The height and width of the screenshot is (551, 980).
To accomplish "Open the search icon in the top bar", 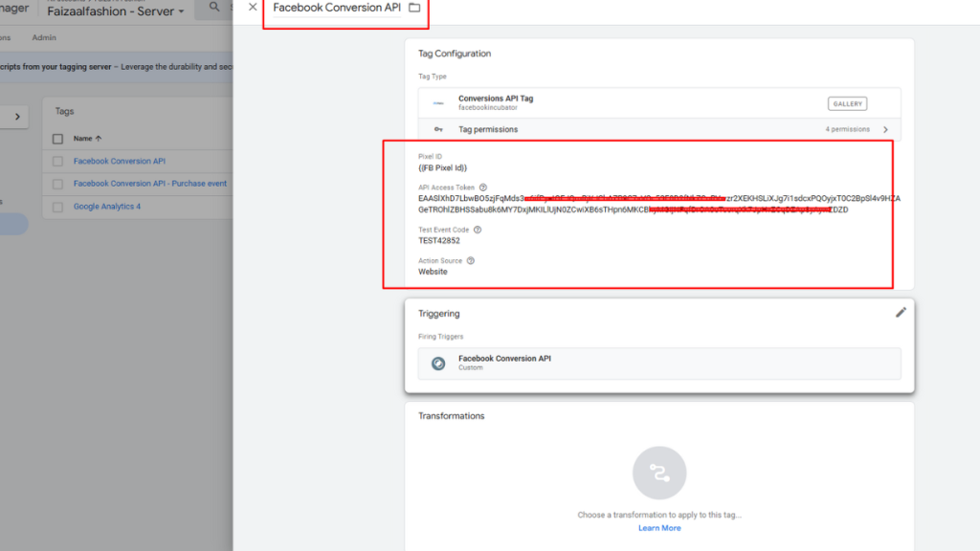I will pyautogui.click(x=214, y=7).
